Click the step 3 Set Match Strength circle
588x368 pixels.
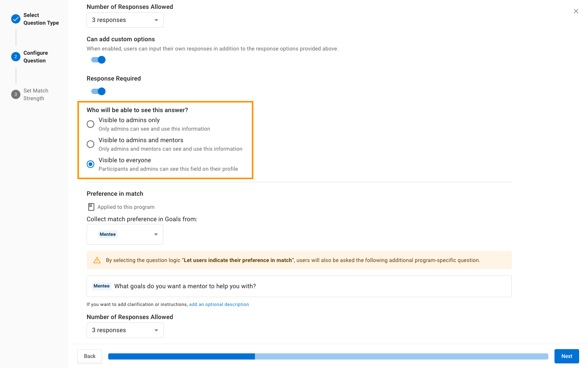(x=16, y=94)
